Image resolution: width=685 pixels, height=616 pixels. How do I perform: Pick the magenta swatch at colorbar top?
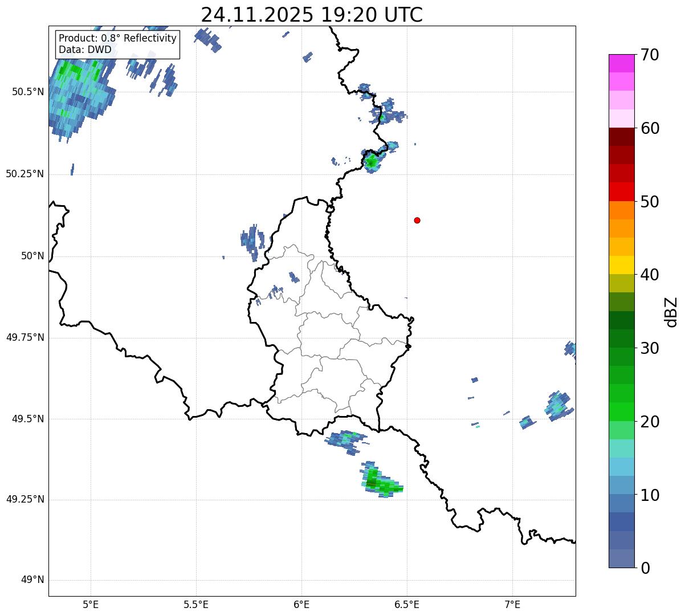[x=621, y=63]
